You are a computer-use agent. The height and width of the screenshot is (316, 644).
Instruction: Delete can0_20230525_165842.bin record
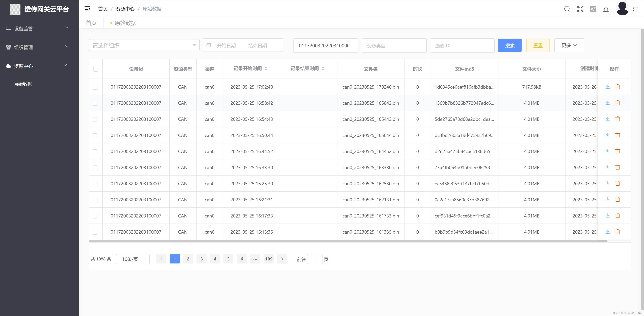tap(618, 103)
